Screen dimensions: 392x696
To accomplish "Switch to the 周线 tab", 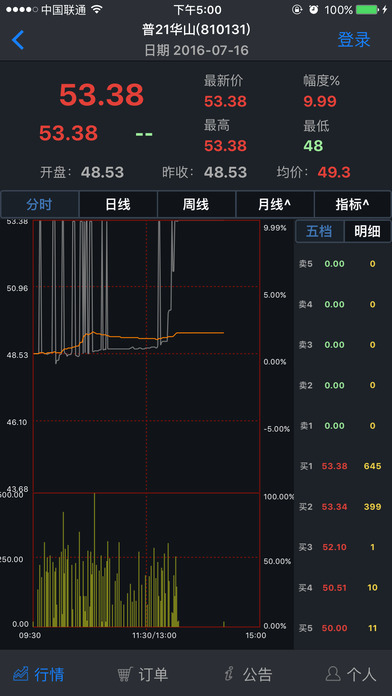I will 196,205.
